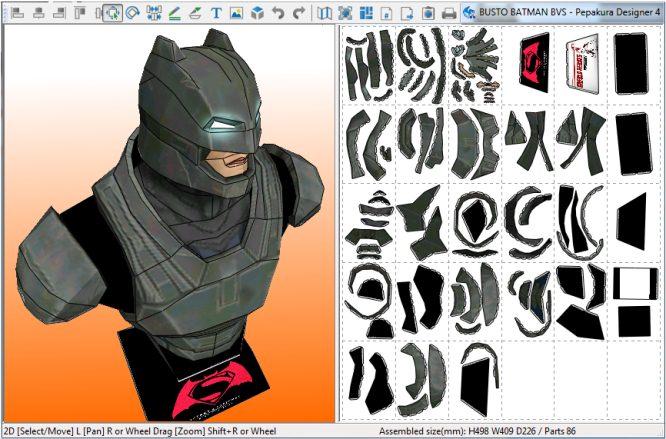Select the Edge Color pencil tool
The width and height of the screenshot is (666, 439).
pyautogui.click(x=175, y=13)
